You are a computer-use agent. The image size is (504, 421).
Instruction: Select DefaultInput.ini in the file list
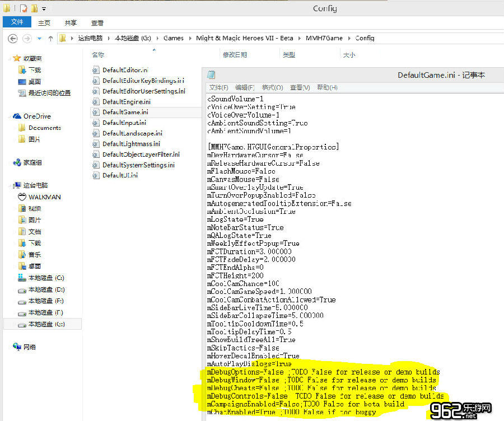[124, 123]
